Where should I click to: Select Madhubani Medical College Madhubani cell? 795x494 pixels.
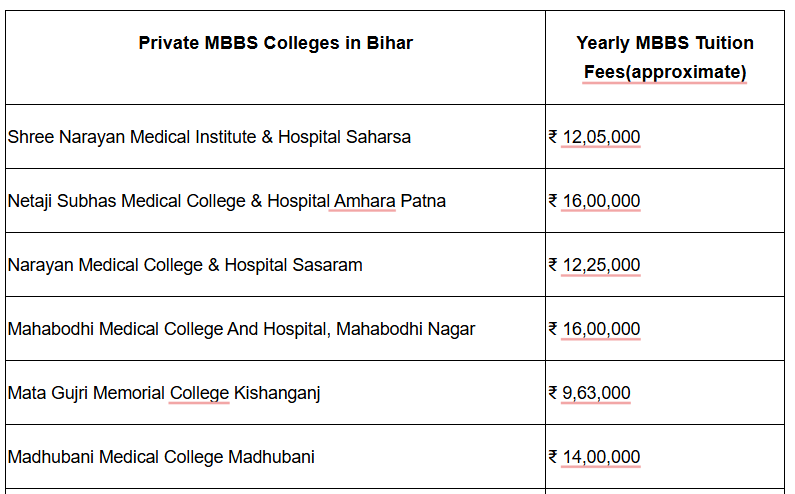tap(161, 457)
